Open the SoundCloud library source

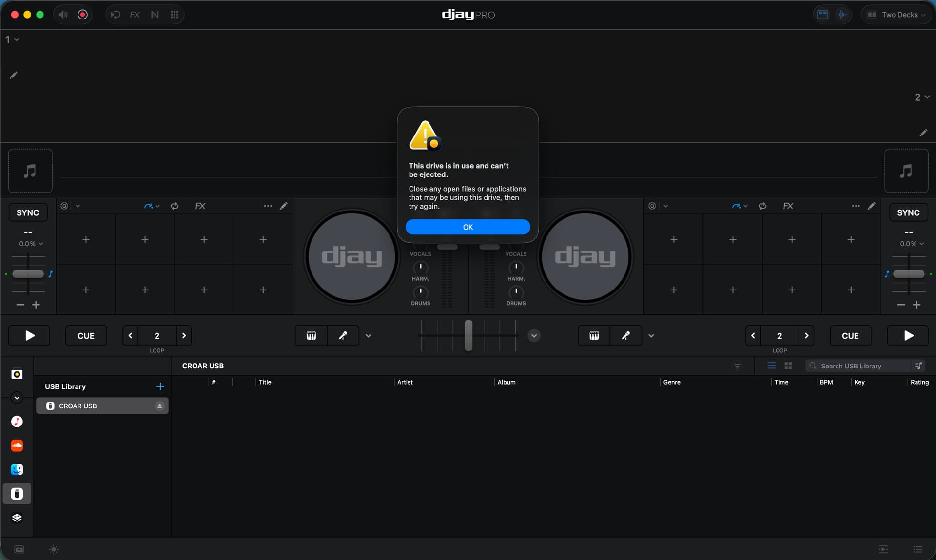point(17,445)
